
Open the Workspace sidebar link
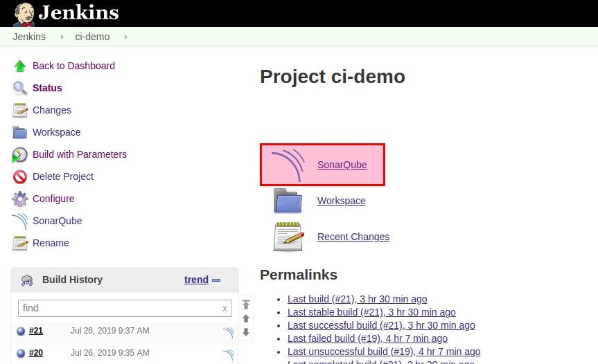click(x=56, y=132)
